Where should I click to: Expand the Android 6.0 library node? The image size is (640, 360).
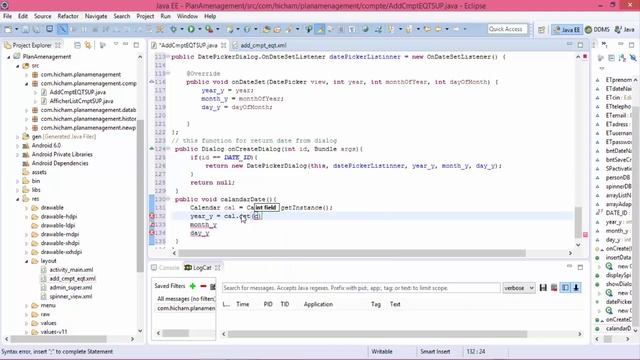coord(18,146)
